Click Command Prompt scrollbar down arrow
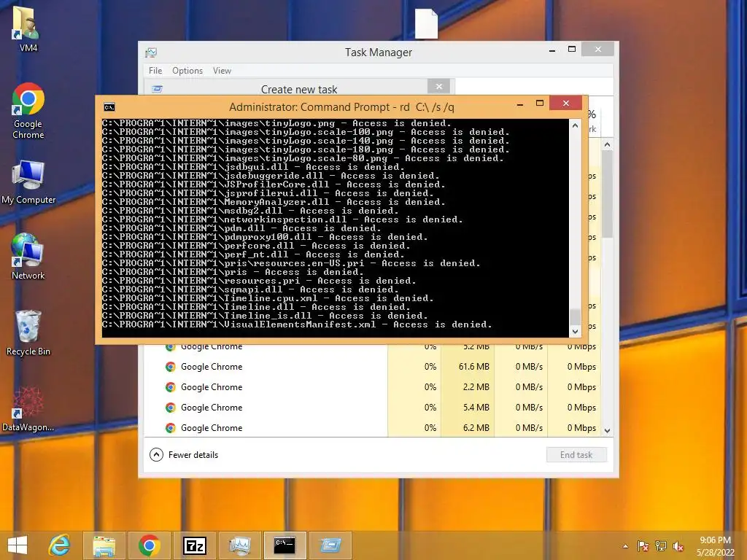 [575, 332]
